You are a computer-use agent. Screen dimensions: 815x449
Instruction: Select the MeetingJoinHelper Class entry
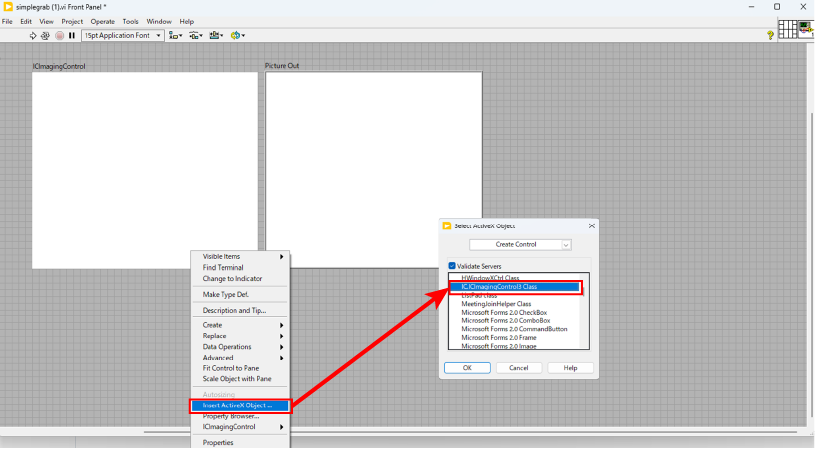click(496, 304)
